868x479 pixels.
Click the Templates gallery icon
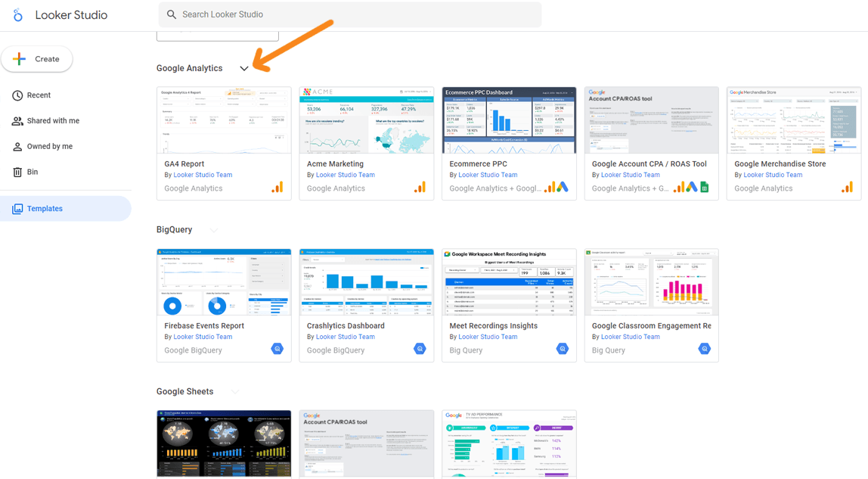click(17, 209)
